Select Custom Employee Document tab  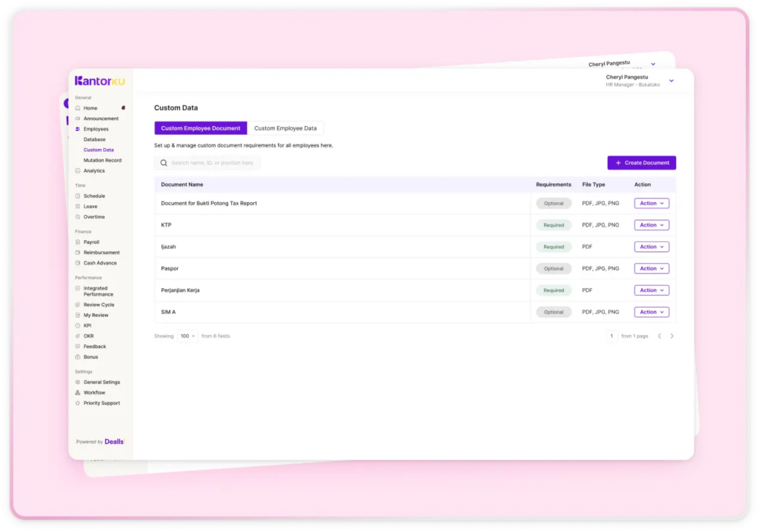(x=201, y=128)
